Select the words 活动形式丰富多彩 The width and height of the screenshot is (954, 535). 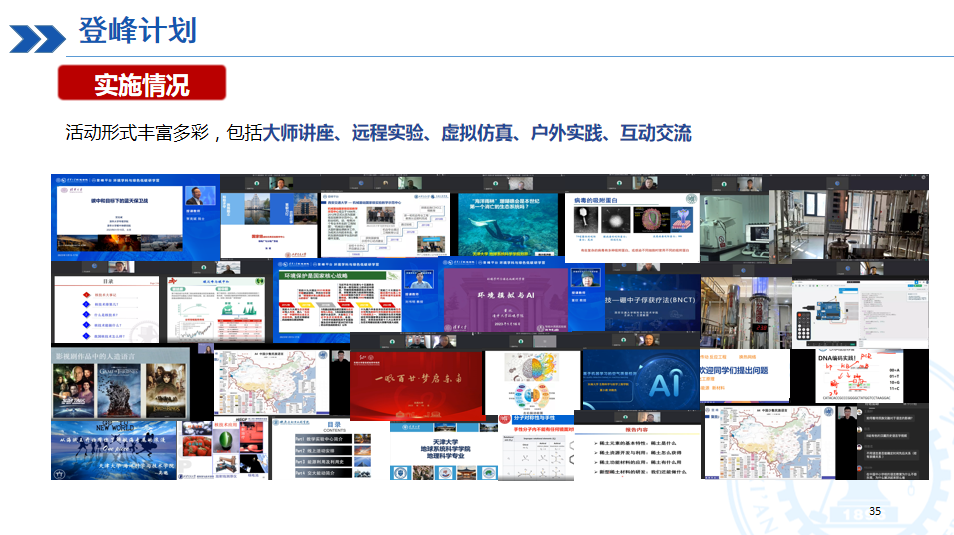[138, 133]
